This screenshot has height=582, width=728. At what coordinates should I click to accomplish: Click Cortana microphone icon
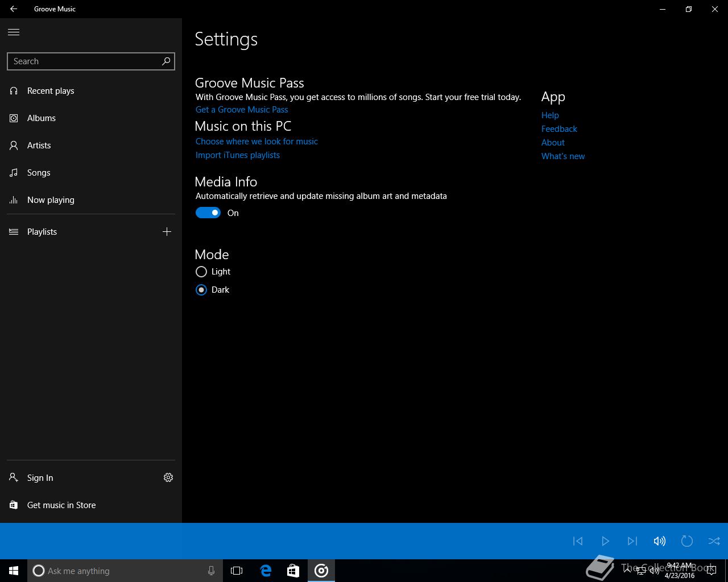click(211, 571)
